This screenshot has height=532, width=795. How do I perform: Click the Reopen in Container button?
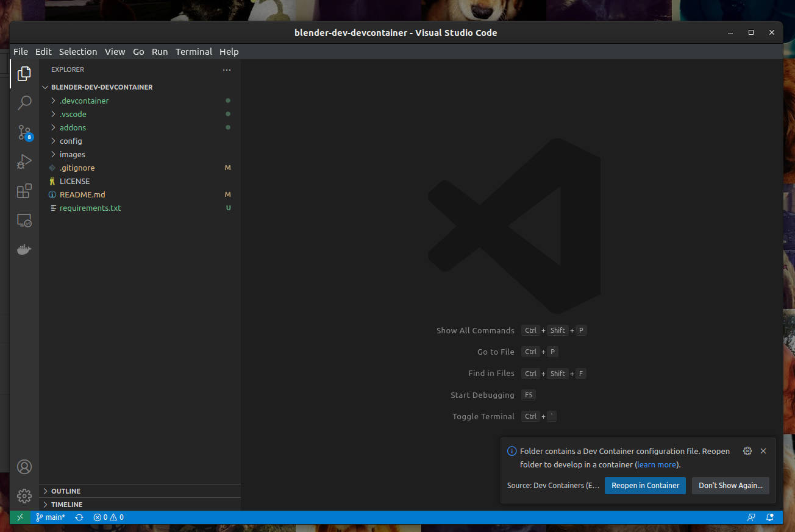[645, 486]
